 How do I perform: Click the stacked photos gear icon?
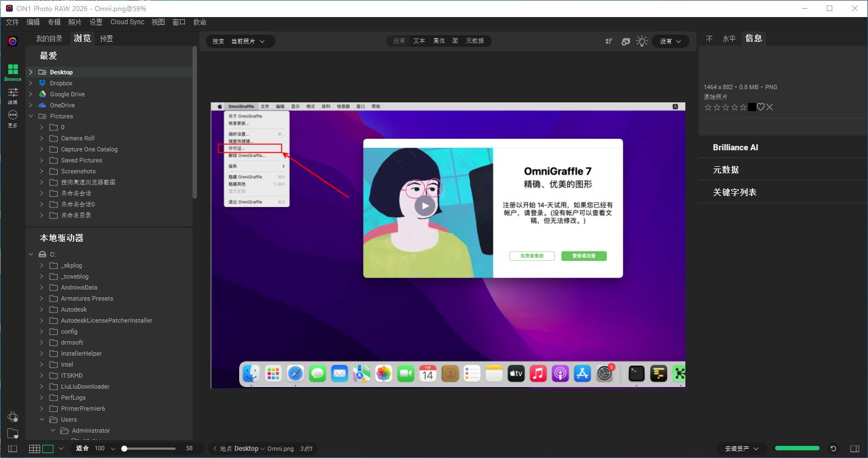[625, 41]
